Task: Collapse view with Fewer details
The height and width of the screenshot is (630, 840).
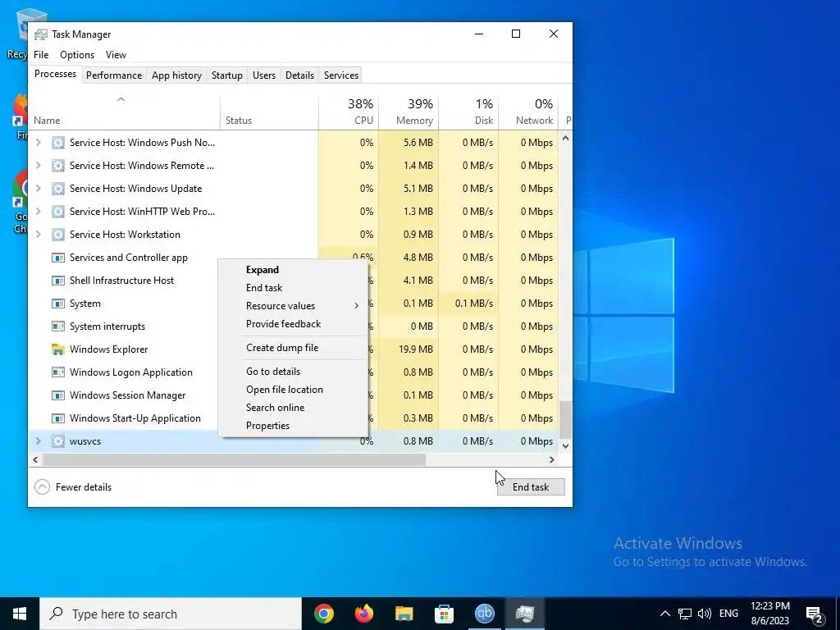Action: click(73, 487)
